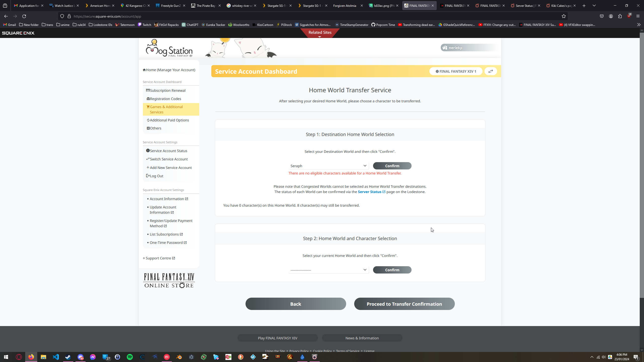Open the browser Extensions puzzle icon
This screenshot has width=644, height=362.
tap(620, 16)
